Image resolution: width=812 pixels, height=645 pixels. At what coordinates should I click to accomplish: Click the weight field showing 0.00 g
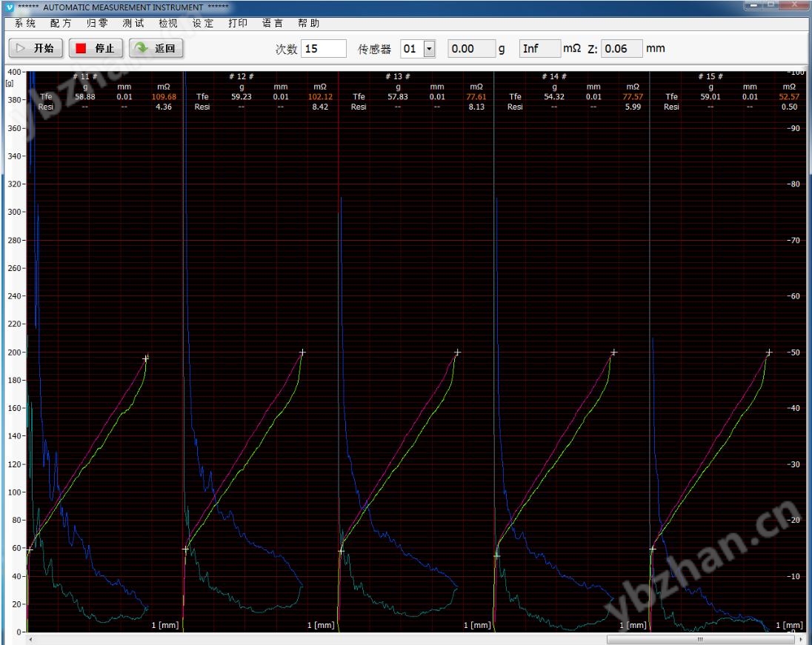pos(471,49)
